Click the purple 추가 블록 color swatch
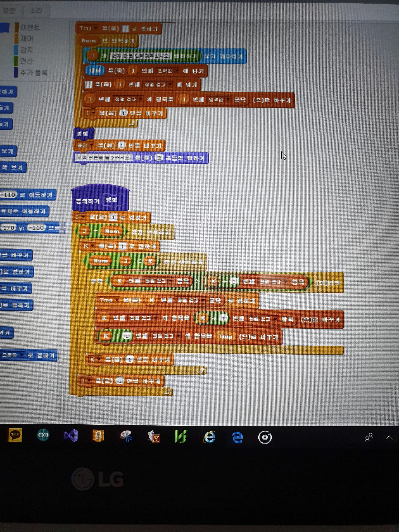Image resolution: width=399 pixels, height=532 pixels. (x=16, y=72)
